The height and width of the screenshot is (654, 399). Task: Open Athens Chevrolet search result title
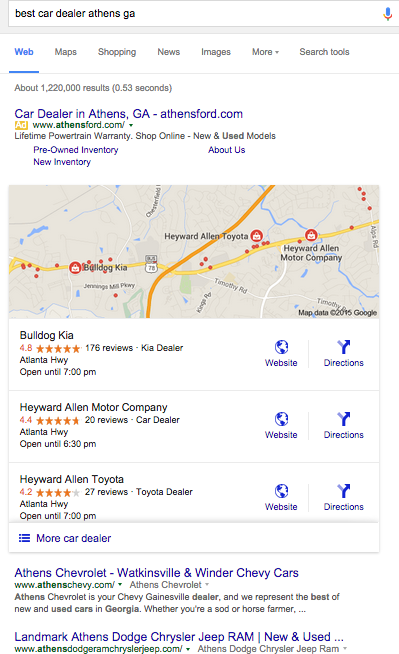click(x=156, y=573)
